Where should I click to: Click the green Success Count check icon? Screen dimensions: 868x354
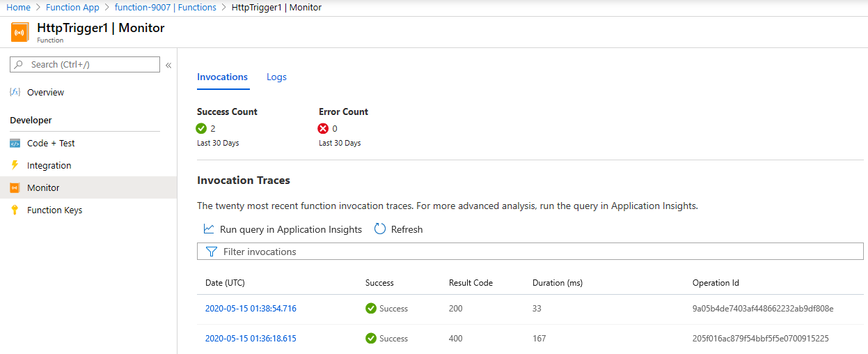pos(202,128)
